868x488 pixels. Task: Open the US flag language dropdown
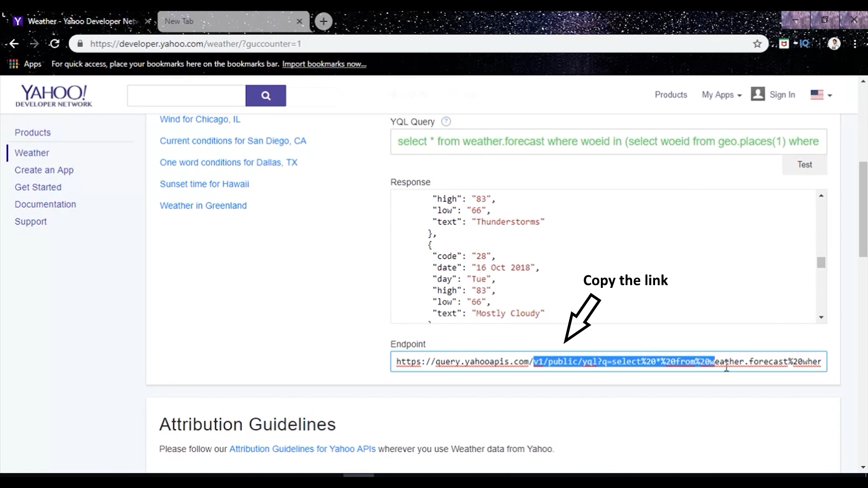pyautogui.click(x=821, y=95)
